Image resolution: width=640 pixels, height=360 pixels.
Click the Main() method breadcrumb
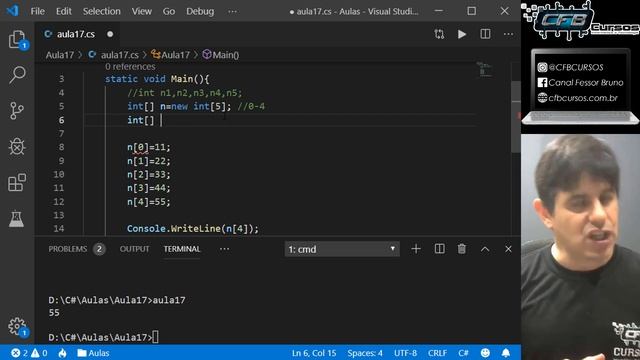221,55
